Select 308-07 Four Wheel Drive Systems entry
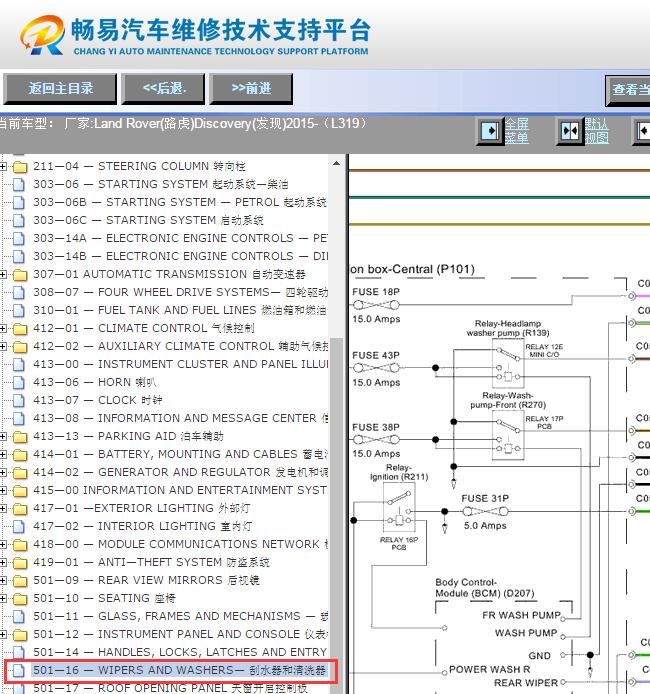 point(181,292)
